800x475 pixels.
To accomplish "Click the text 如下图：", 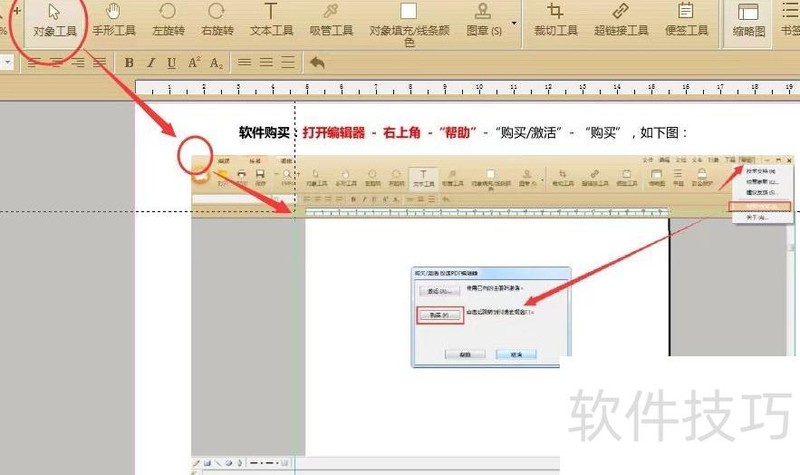I will coord(663,133).
